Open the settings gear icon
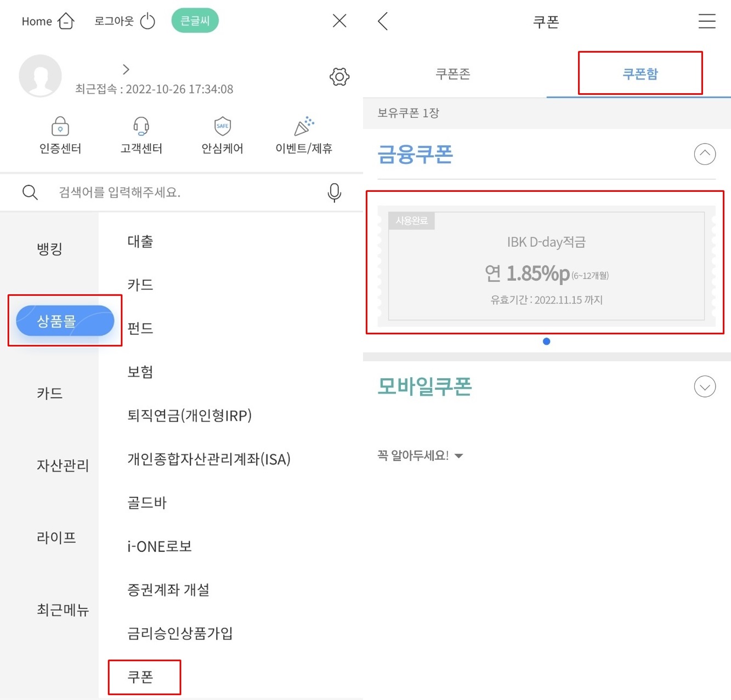The height and width of the screenshot is (700, 731). (339, 77)
